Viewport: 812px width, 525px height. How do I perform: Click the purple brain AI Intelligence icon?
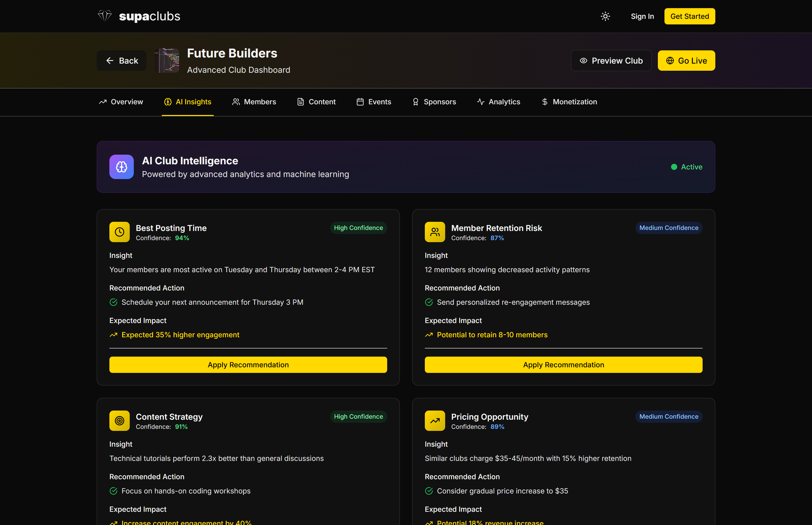[x=121, y=167]
